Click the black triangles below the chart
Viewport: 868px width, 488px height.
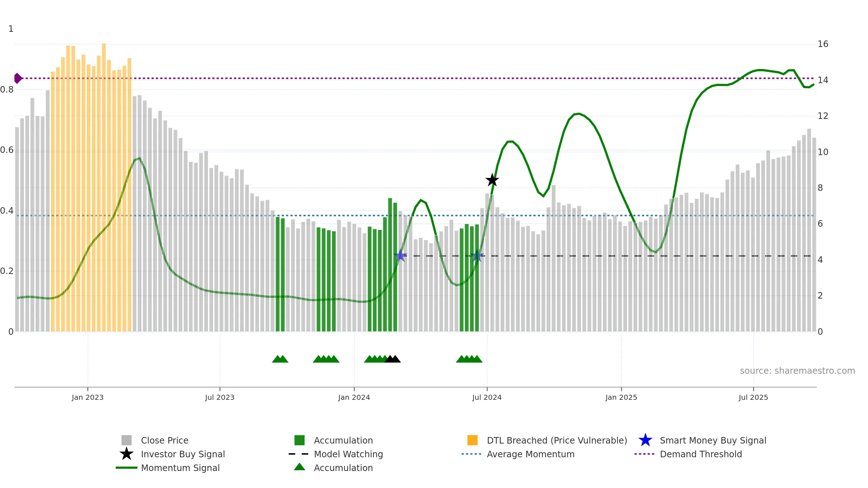(x=392, y=359)
